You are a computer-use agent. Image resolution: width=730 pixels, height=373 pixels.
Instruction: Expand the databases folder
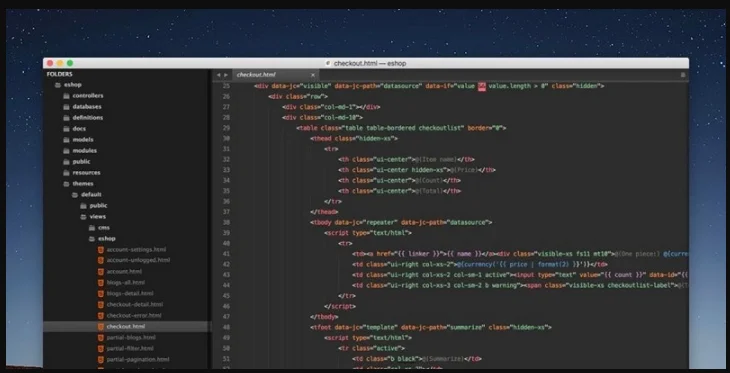click(x=87, y=107)
